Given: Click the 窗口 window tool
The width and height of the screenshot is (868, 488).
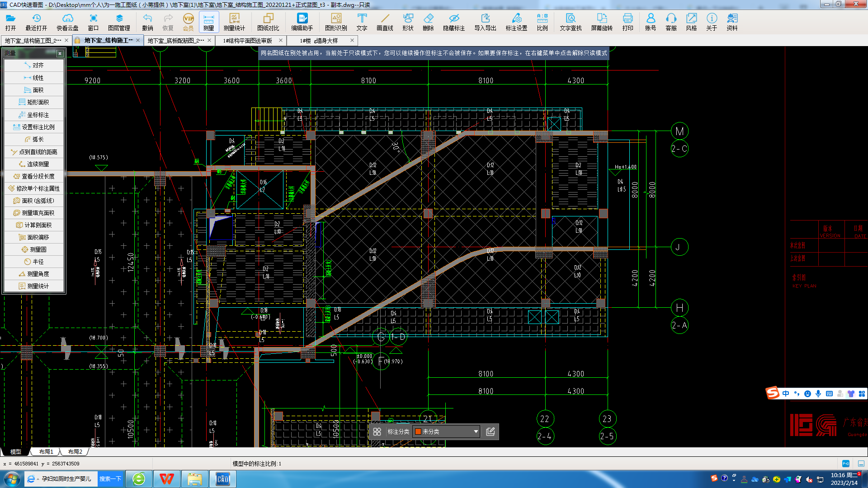Looking at the screenshot, I should pos(93,22).
